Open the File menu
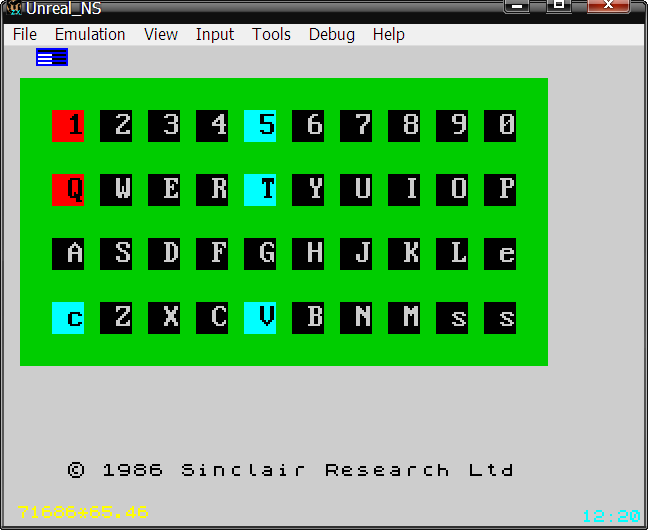 click(x=25, y=34)
